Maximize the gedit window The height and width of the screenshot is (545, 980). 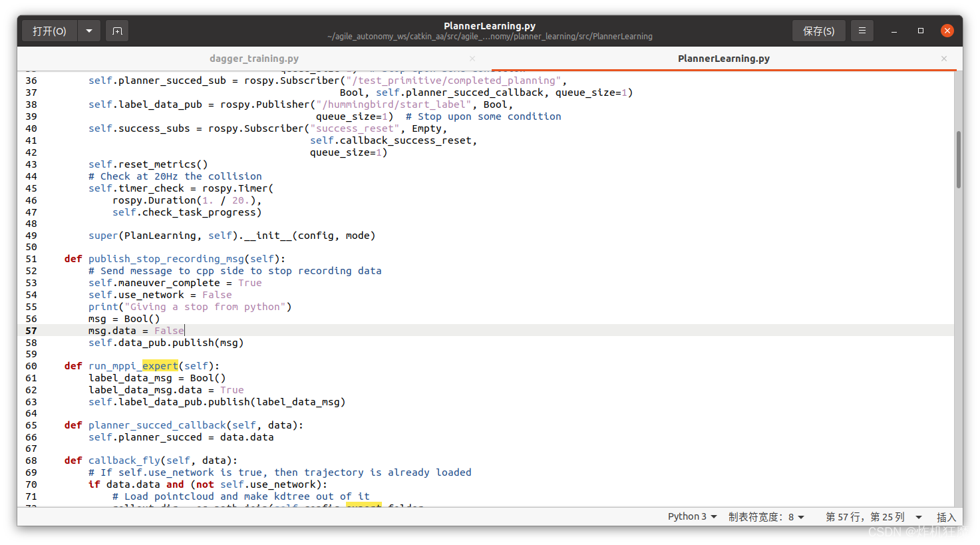pos(921,31)
